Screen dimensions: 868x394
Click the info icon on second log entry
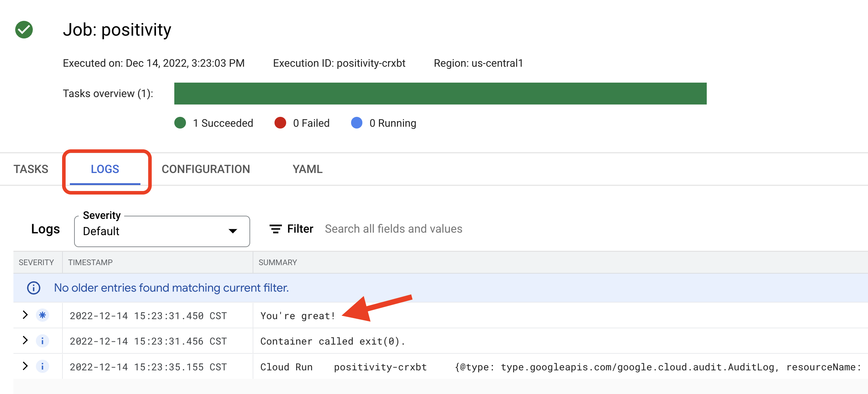pos(43,340)
